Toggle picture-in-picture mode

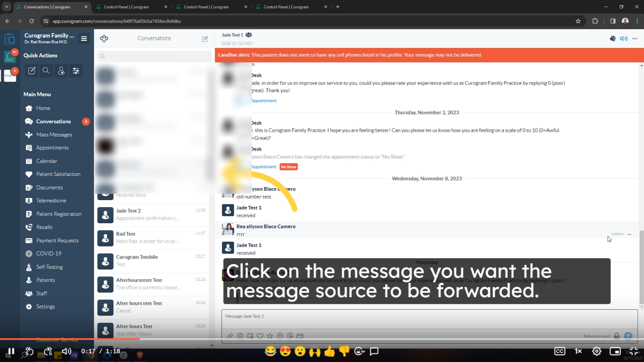(615, 351)
